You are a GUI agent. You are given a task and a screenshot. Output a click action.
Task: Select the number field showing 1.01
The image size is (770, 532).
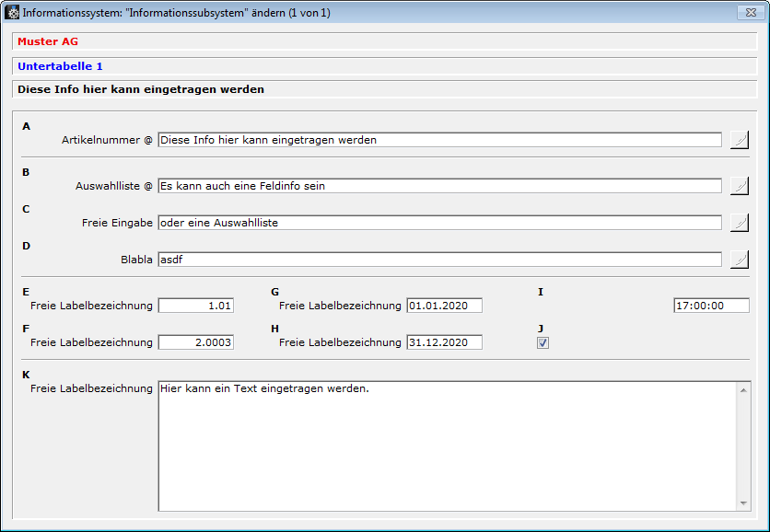click(x=195, y=306)
